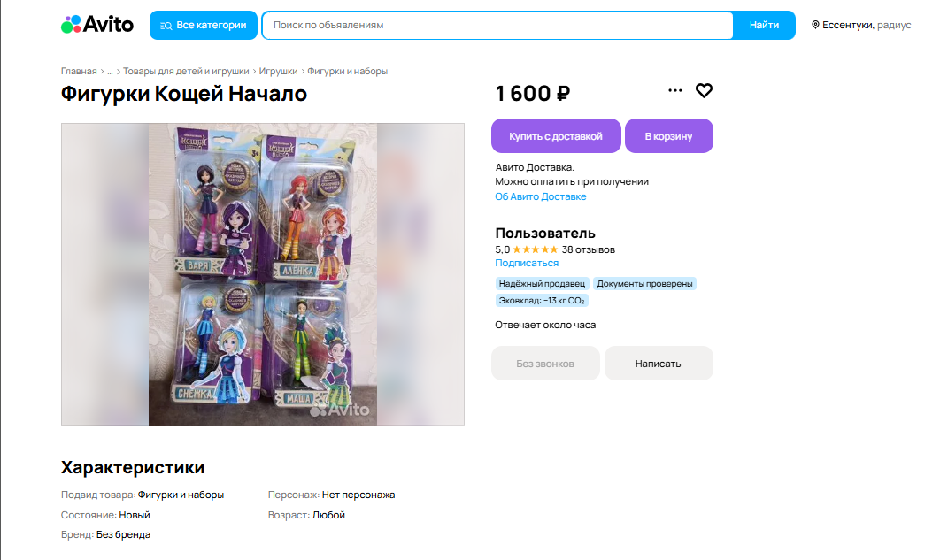Add listing to favorites heart icon
Screen dimensions: 948x560
(704, 90)
